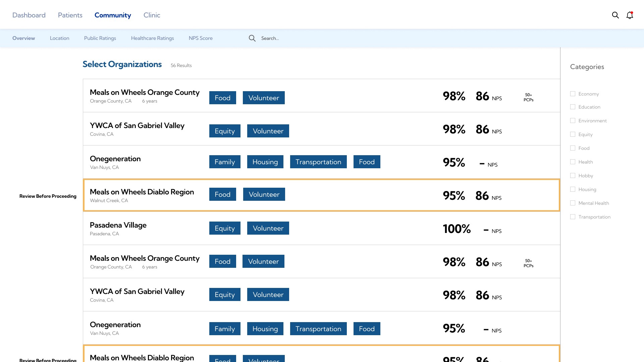The image size is (644, 362).
Task: Click "Walnut Creek, CA" under Meals on Wheels Diablo Region
Action: point(109,200)
